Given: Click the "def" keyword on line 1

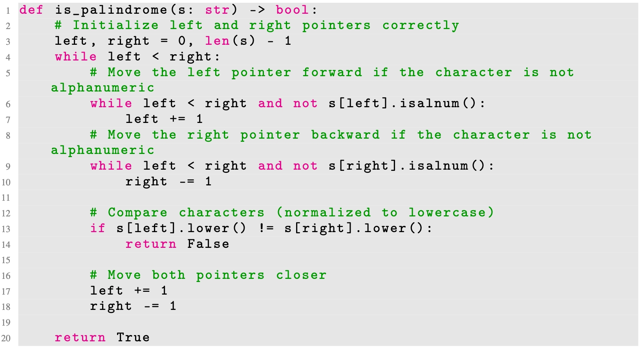Looking at the screenshot, I should [x=31, y=10].
